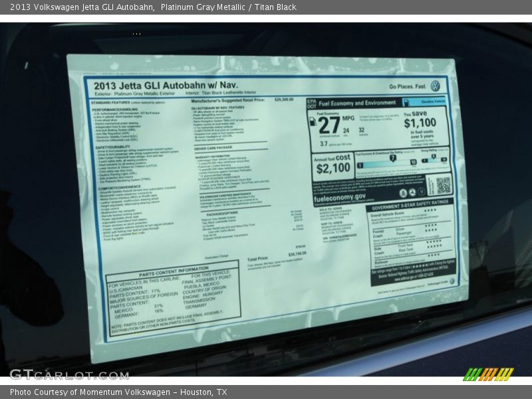Click 'SAFETY/DURABILITY' section heading

112,147
